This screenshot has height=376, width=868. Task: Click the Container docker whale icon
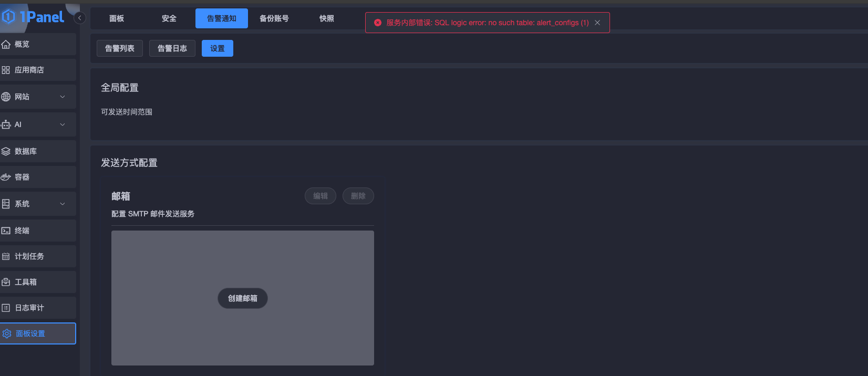click(6, 177)
